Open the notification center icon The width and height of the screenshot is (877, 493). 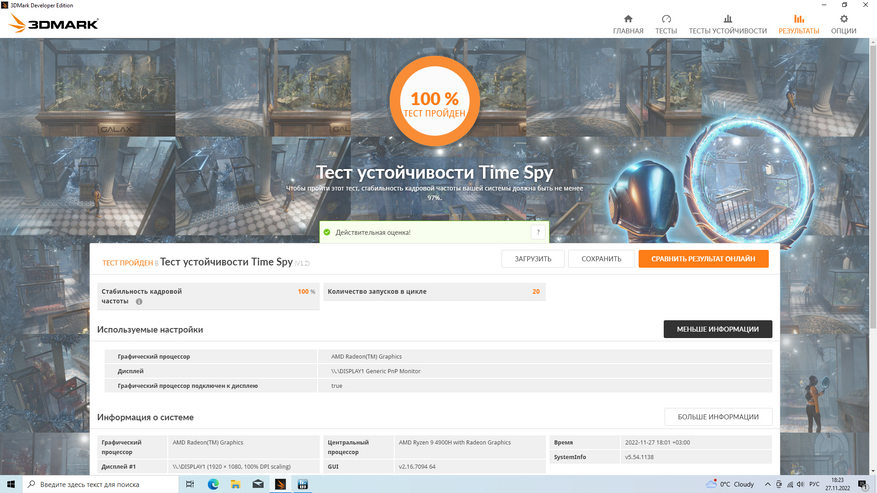click(x=863, y=485)
